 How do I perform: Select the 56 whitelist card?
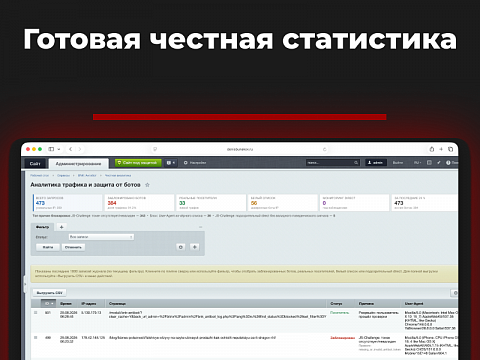coord(283,203)
